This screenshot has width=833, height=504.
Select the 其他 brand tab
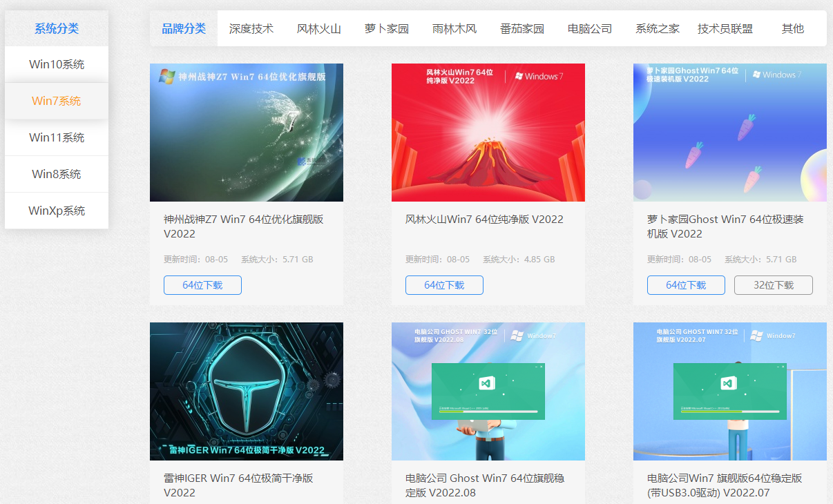(x=793, y=28)
